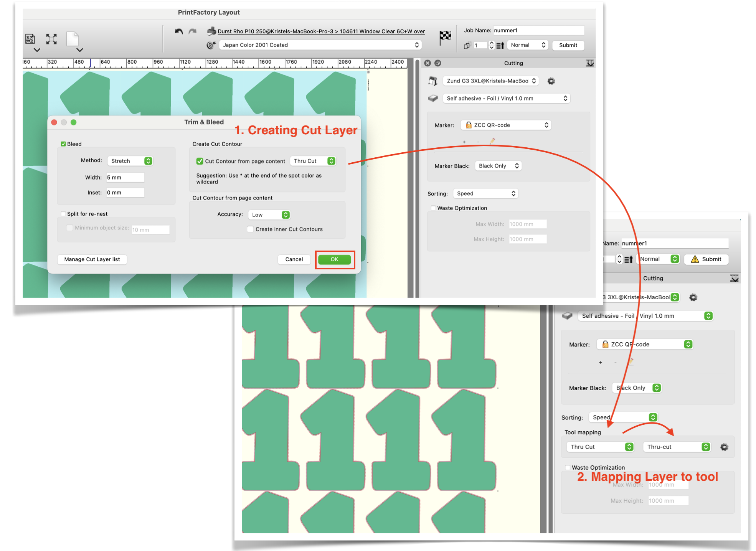
Task: Click the pencil edit marker icon upper panel
Action: click(x=492, y=141)
